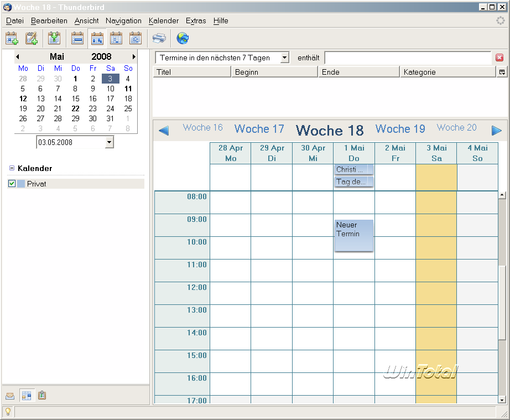
Task: Sort event list by Kategorie column
Action: coord(448,72)
